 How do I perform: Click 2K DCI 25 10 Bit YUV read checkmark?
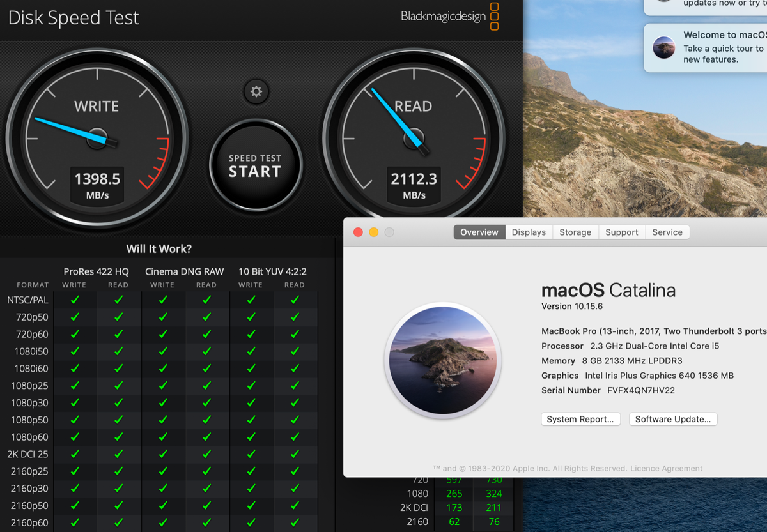tap(295, 455)
